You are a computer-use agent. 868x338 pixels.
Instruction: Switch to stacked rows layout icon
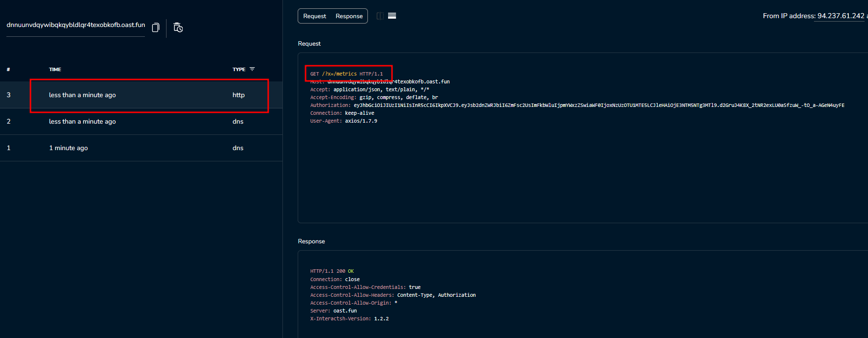click(392, 16)
